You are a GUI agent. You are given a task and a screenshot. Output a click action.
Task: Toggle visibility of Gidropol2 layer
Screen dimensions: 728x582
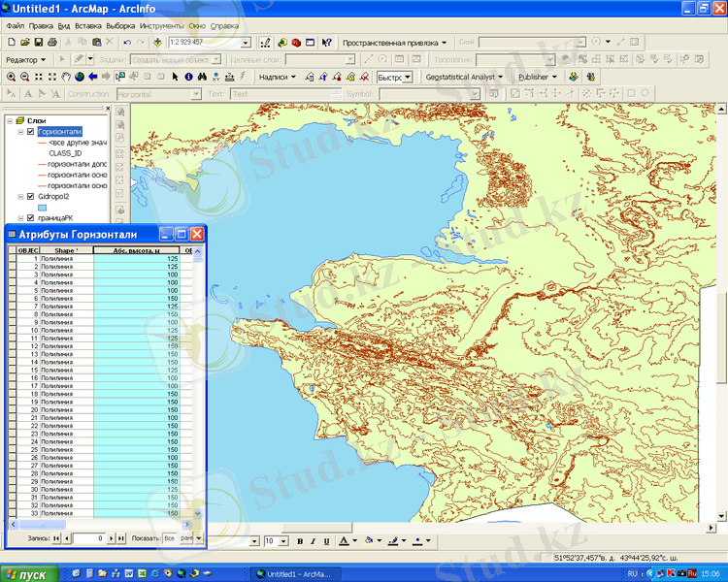pyautogui.click(x=30, y=195)
